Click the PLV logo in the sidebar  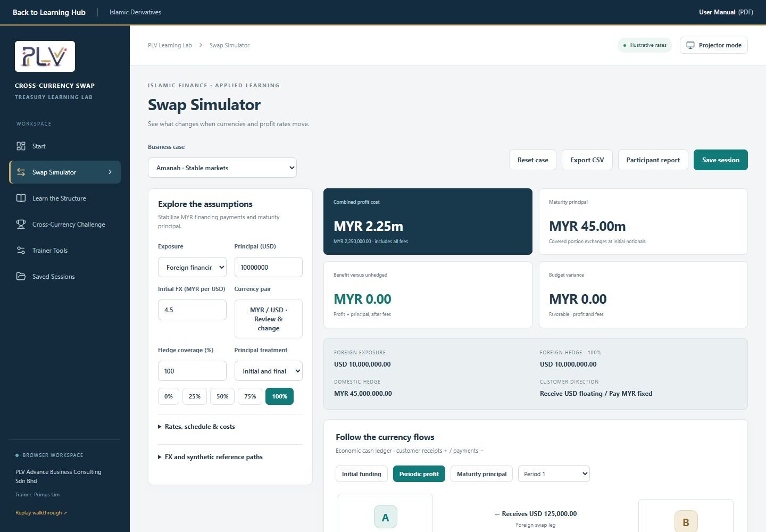(45, 56)
